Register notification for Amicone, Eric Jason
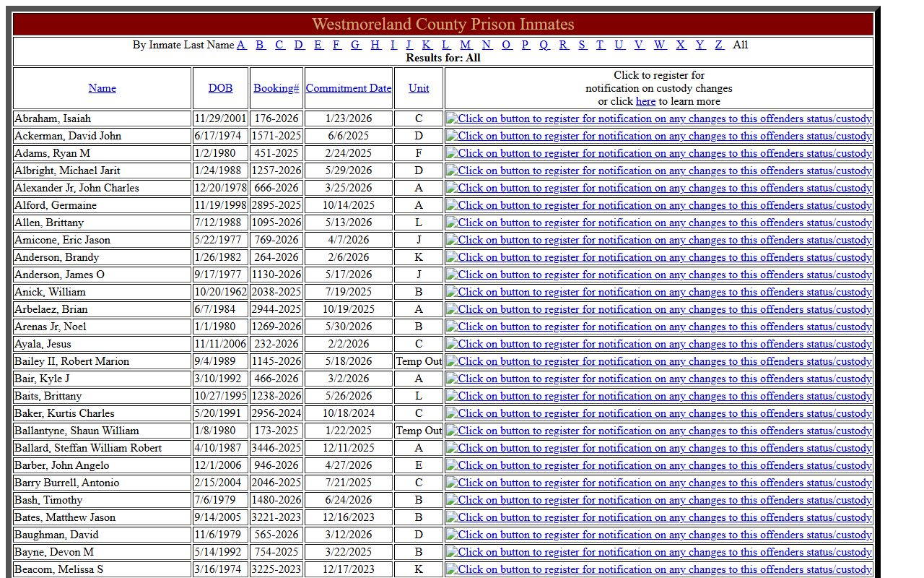Image resolution: width=924 pixels, height=578 pixels. [x=658, y=240]
